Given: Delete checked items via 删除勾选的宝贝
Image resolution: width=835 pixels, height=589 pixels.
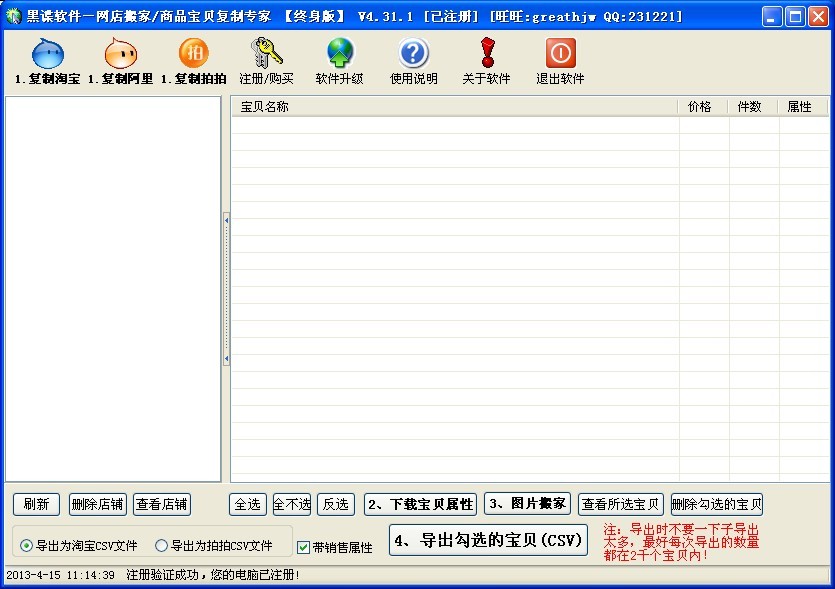Looking at the screenshot, I should [x=716, y=503].
